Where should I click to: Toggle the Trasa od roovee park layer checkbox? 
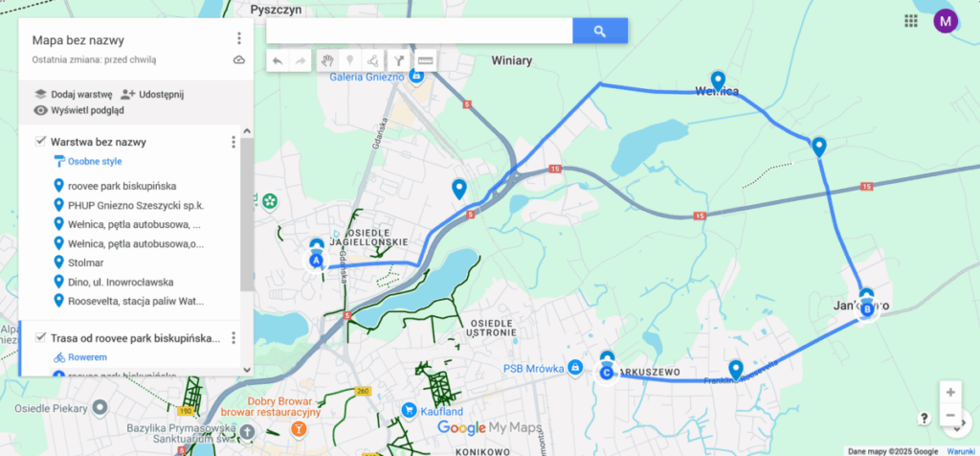pos(40,337)
